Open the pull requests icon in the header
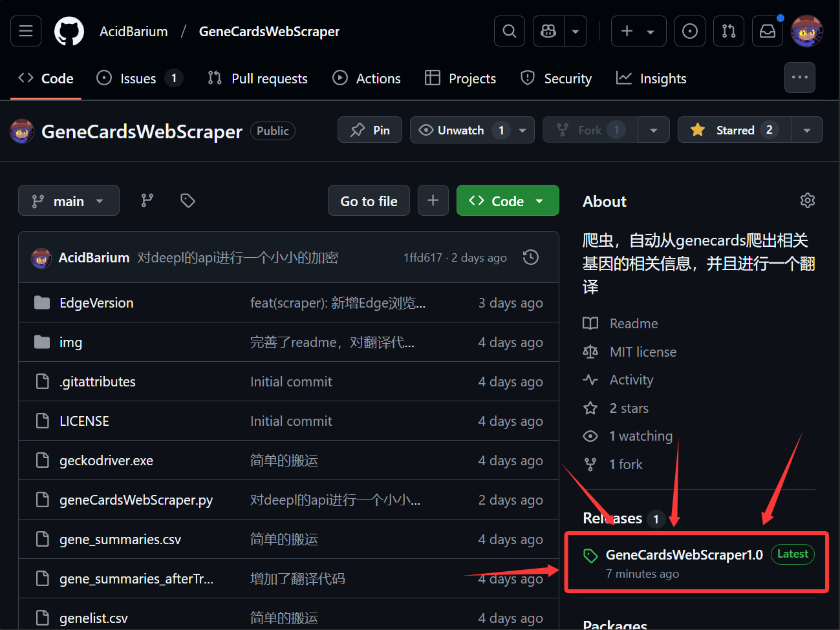Image resolution: width=840 pixels, height=630 pixels. (729, 31)
